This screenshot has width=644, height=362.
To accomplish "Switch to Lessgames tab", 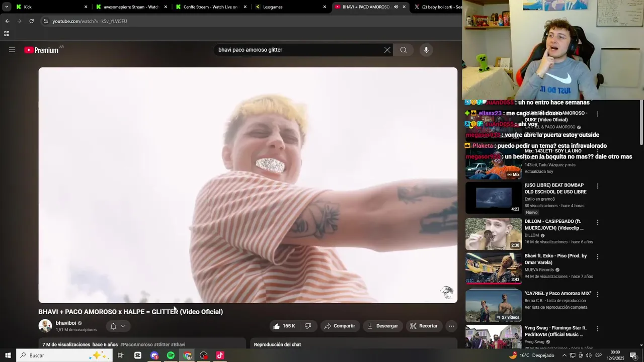I will pos(290,7).
